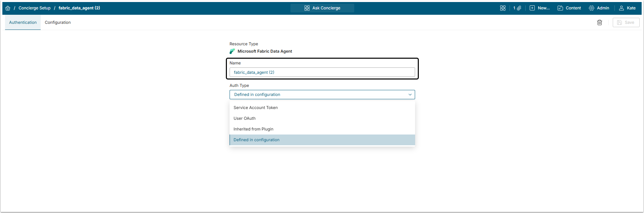Click the Auth Type chevron arrow

(x=410, y=95)
